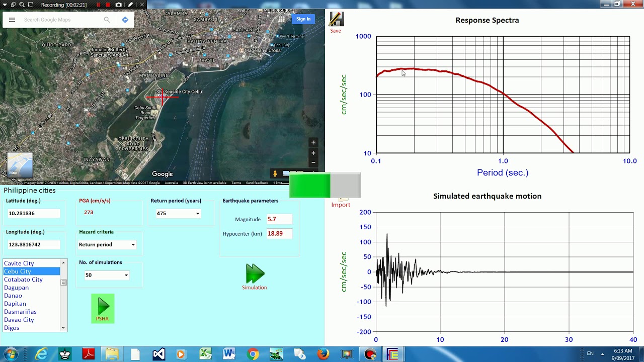Select Davao City in the list

click(31, 320)
